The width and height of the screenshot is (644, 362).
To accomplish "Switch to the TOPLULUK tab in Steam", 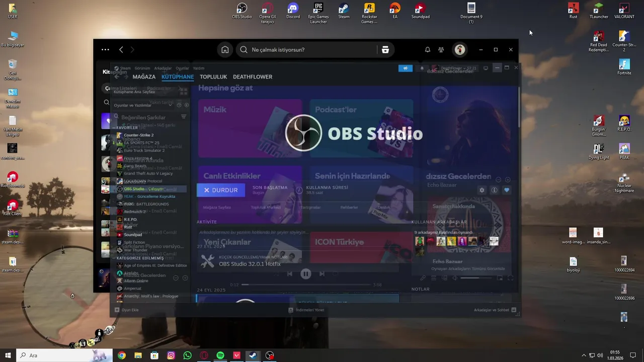I will (213, 77).
